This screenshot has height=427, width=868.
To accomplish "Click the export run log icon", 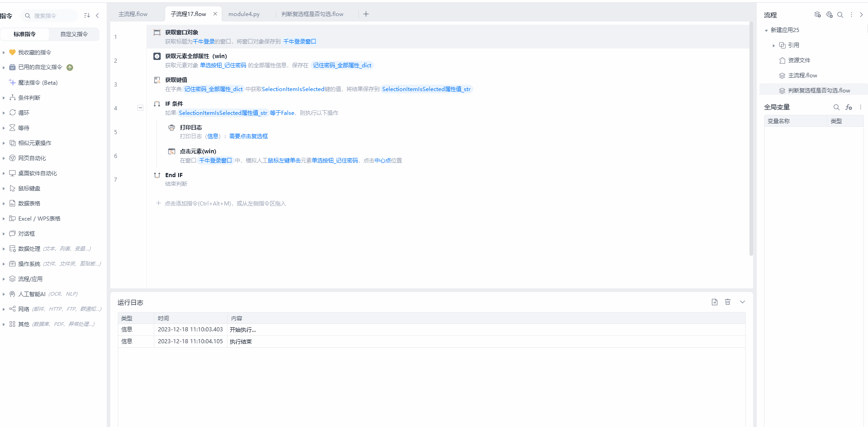I will click(x=714, y=302).
